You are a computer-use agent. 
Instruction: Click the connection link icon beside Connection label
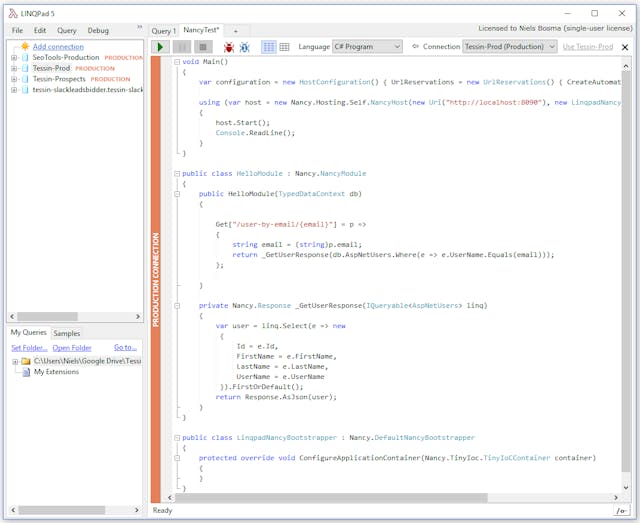coord(415,47)
